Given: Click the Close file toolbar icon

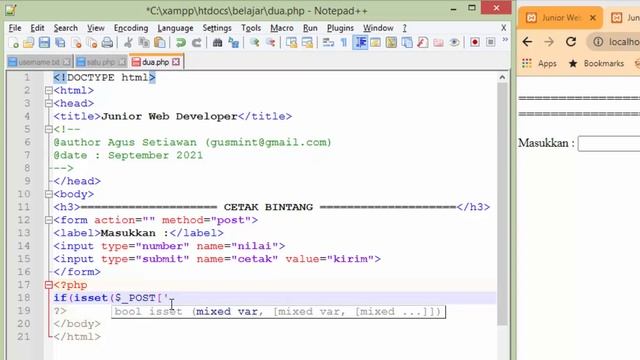Looking at the screenshot, I should [x=76, y=42].
